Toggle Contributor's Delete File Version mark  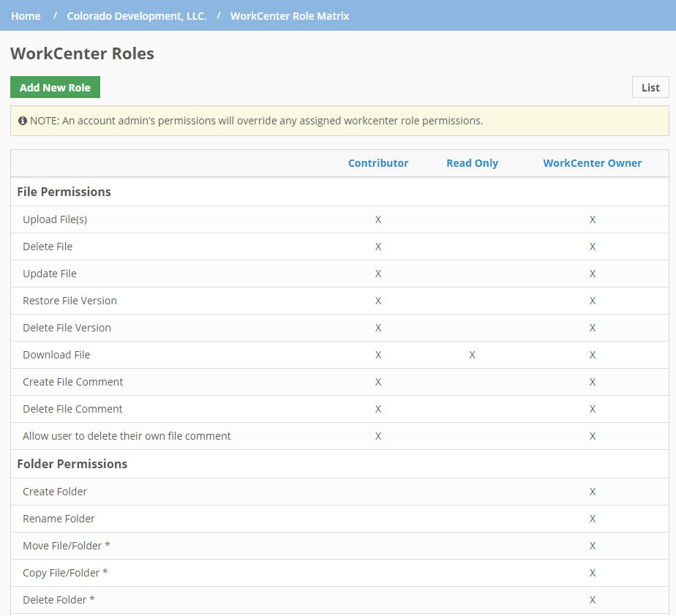[378, 327]
